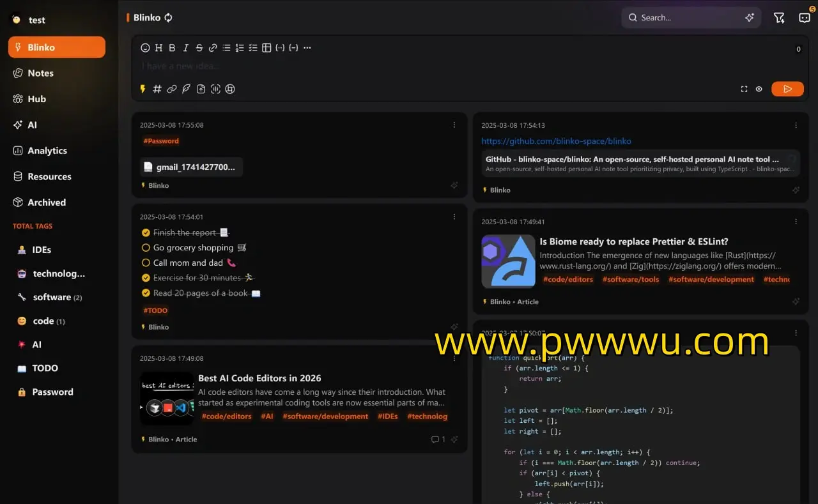818x504 pixels.
Task: Check the 'Go grocery shopping' todo item
Action: tap(146, 248)
